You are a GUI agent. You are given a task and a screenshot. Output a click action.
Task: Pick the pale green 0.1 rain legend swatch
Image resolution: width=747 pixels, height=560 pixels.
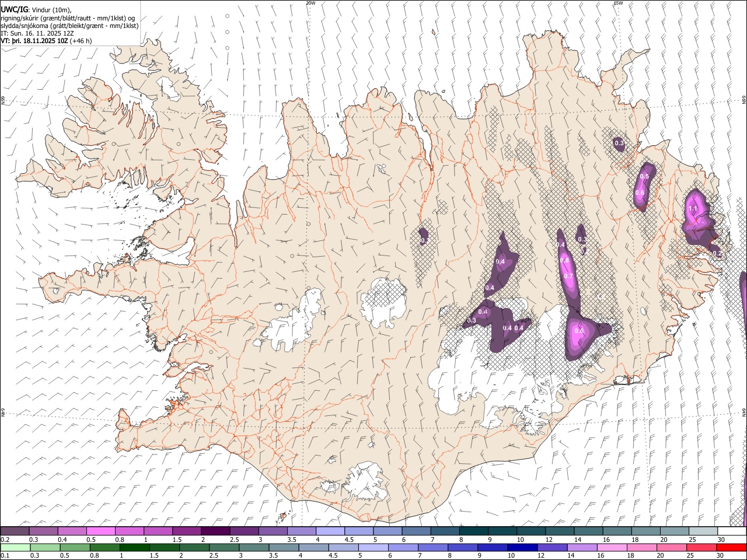[15, 548]
